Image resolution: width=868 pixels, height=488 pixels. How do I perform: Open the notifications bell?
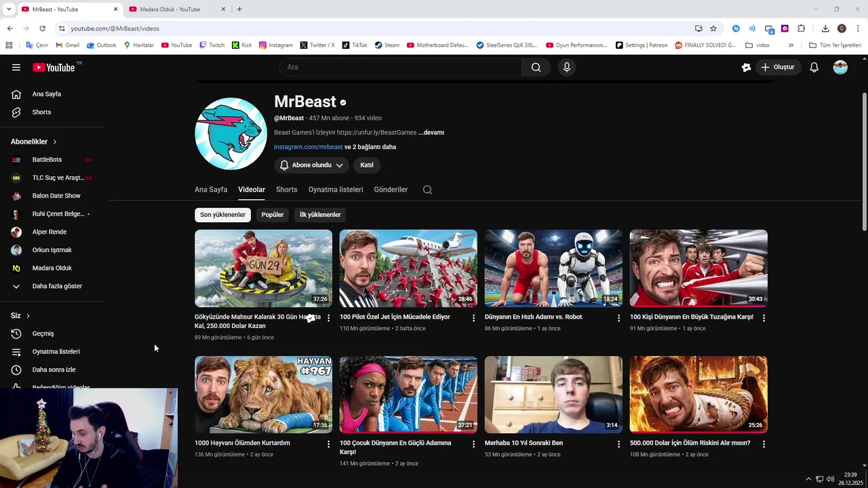(814, 67)
